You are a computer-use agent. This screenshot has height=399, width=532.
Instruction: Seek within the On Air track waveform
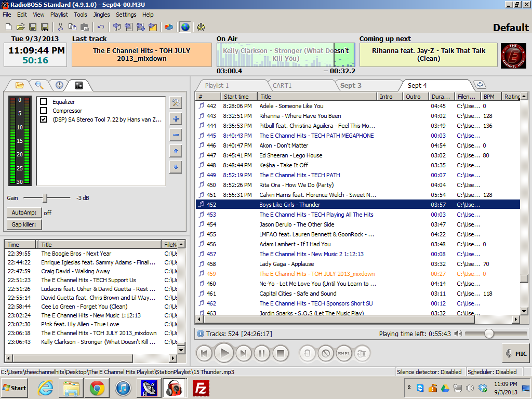click(286, 55)
